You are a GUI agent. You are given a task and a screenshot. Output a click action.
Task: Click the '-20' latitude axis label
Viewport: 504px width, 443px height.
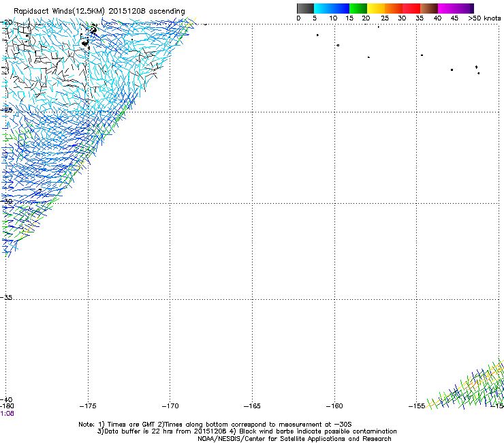coord(6,22)
